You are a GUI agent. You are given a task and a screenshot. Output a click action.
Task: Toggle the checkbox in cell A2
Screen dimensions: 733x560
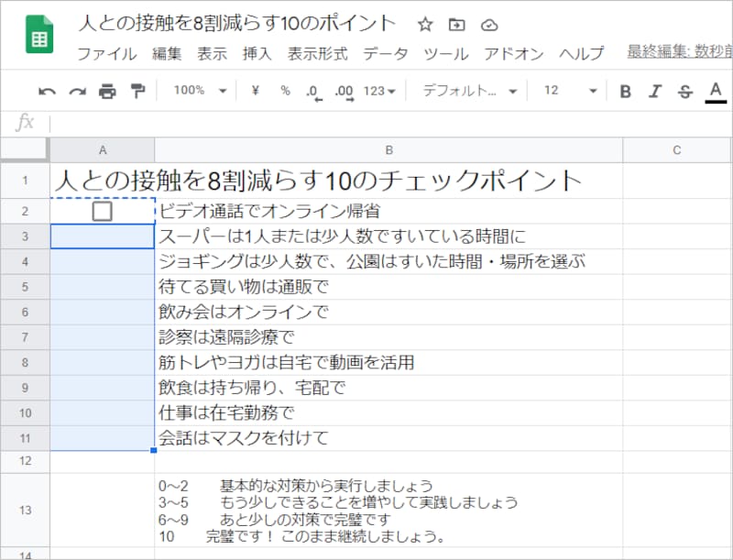tap(103, 209)
